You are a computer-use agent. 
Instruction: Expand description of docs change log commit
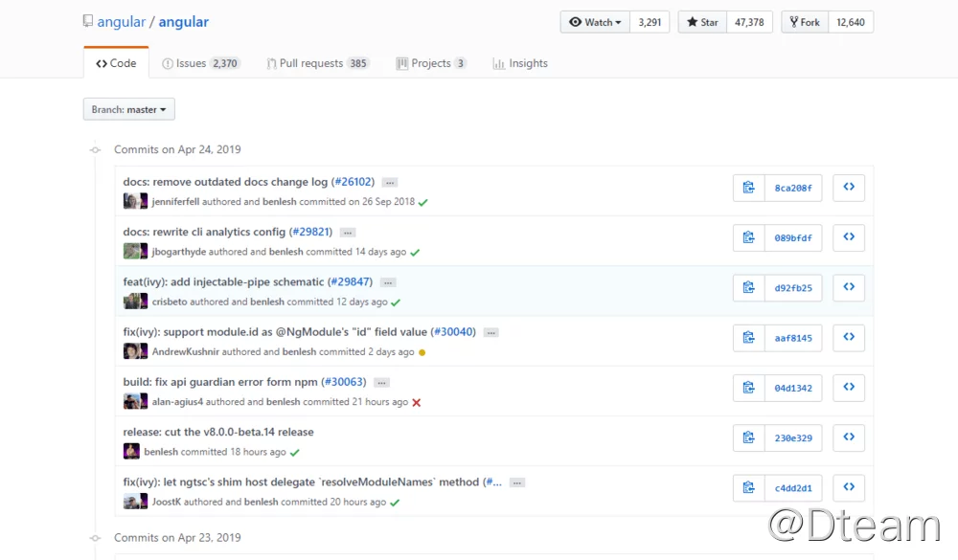[390, 183]
